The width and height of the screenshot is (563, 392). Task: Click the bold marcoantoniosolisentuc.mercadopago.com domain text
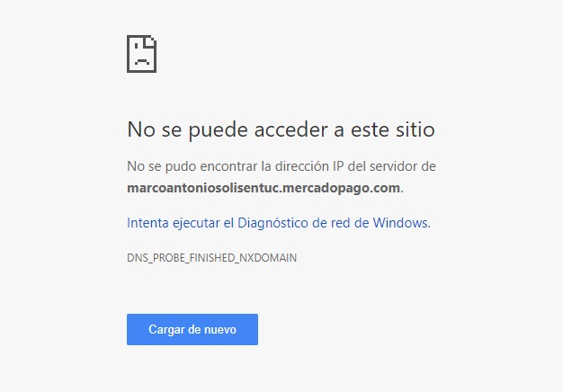(x=264, y=188)
